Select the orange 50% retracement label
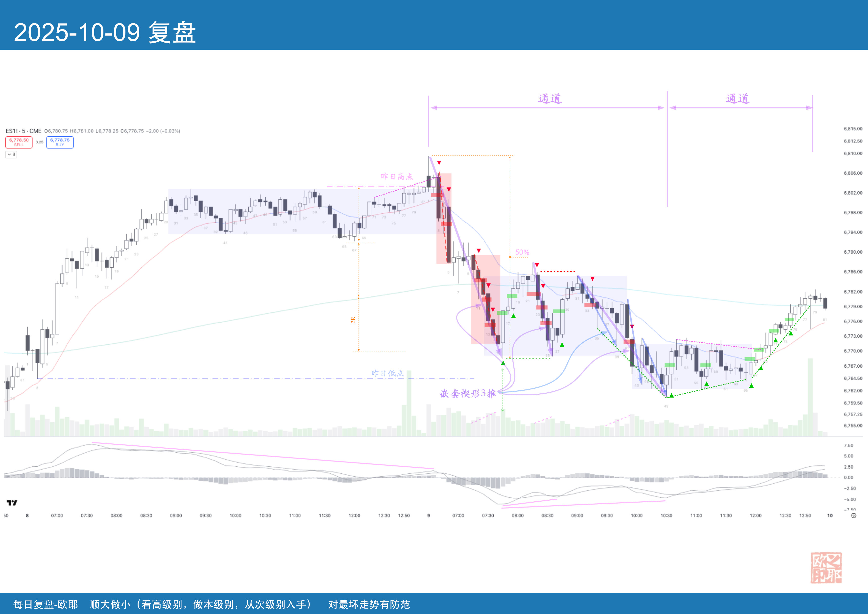This screenshot has width=868, height=614. click(522, 252)
